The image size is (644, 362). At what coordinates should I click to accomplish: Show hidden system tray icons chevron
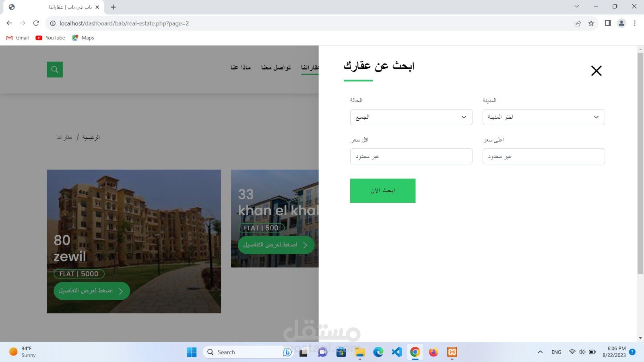coord(540,352)
